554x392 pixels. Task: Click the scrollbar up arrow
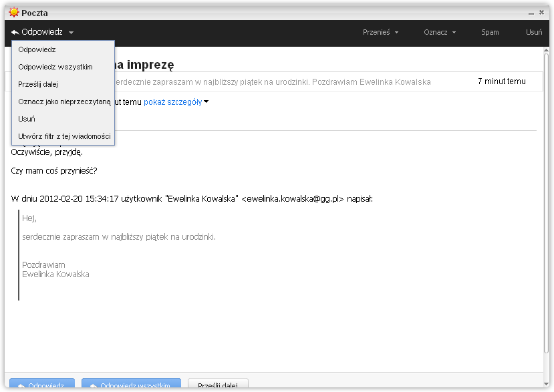pos(546,50)
